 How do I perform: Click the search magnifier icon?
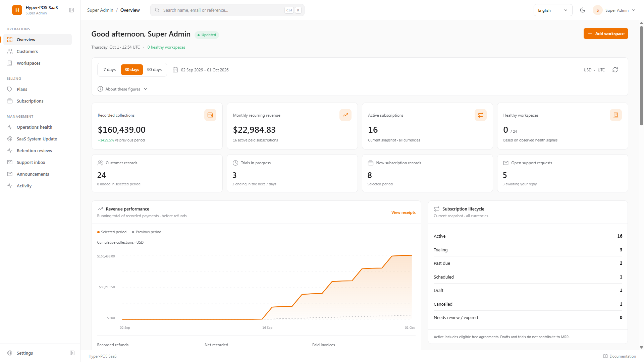coord(157,10)
